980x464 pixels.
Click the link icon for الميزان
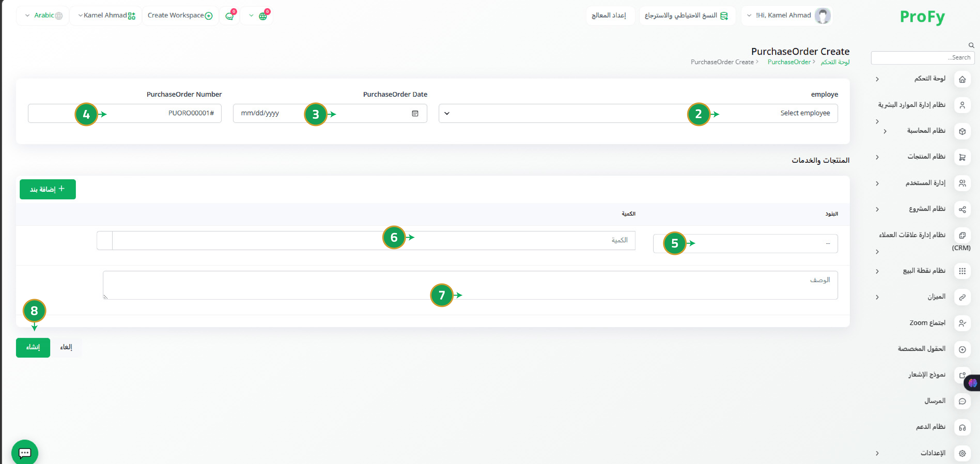(x=962, y=297)
